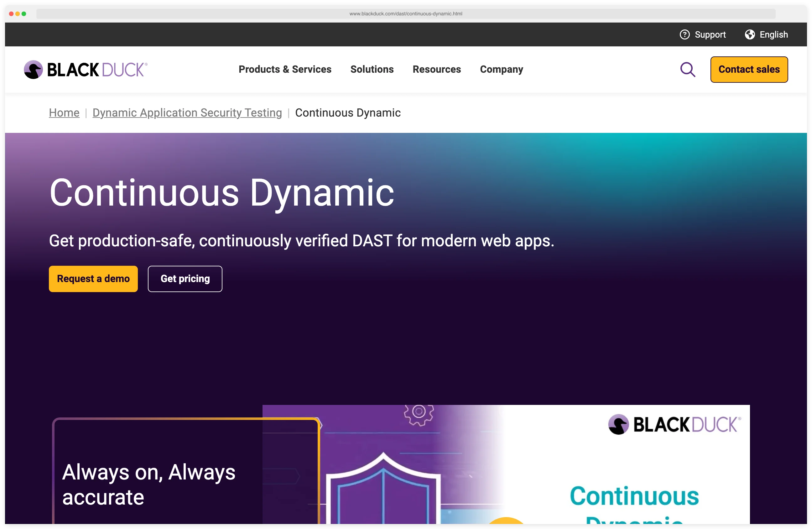Click the question mark icon next to Support

pos(684,34)
